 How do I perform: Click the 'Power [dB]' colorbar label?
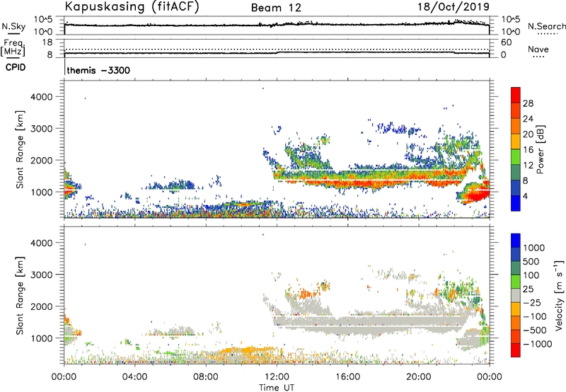tap(540, 149)
